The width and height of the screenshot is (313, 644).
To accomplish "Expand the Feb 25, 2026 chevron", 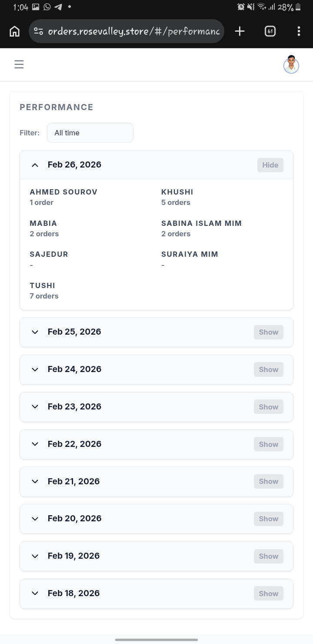I will tap(35, 332).
